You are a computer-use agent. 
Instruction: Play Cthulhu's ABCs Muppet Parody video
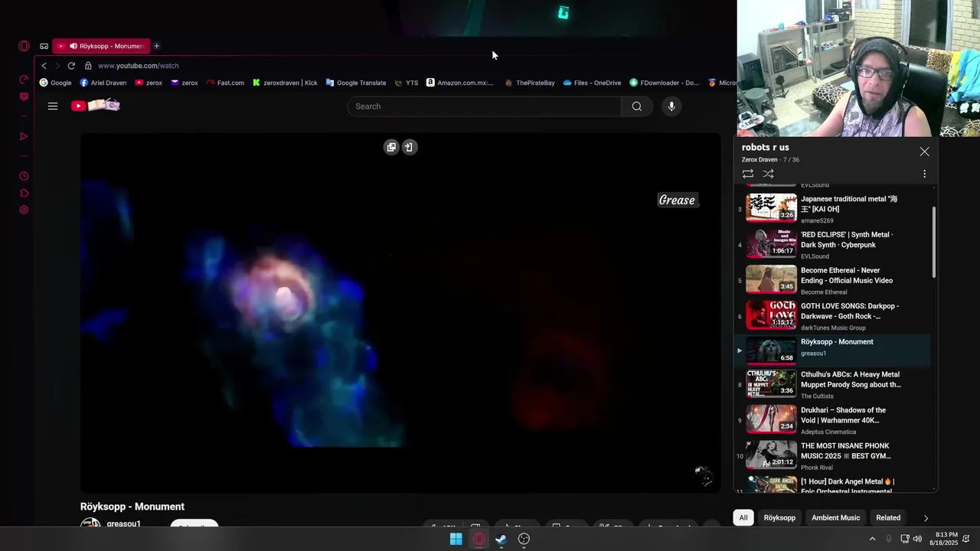(x=833, y=385)
